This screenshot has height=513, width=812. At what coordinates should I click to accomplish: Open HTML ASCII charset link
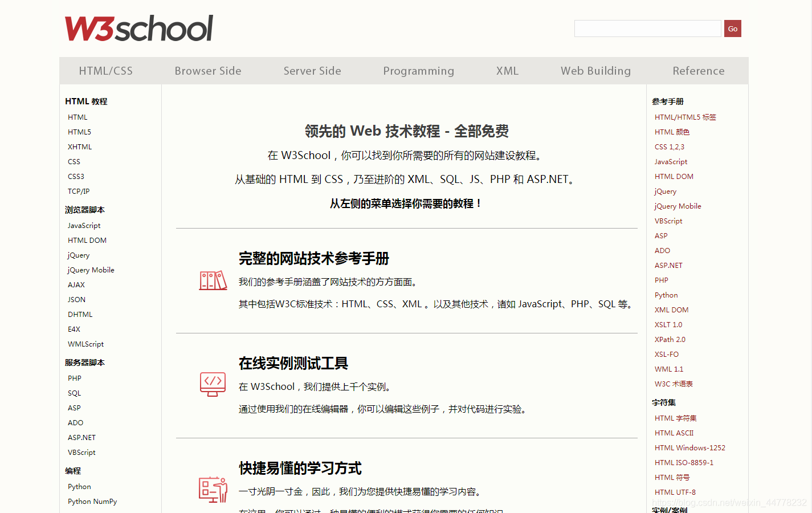pyautogui.click(x=674, y=433)
